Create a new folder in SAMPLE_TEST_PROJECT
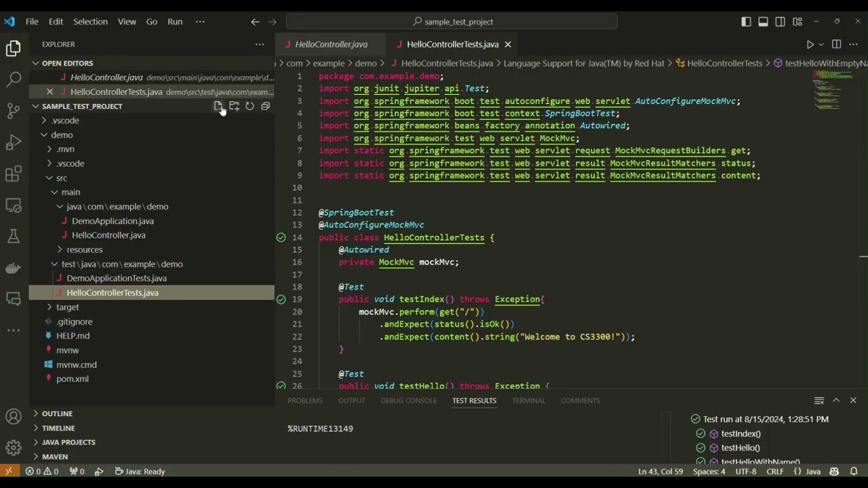The width and height of the screenshot is (868, 488). (234, 106)
